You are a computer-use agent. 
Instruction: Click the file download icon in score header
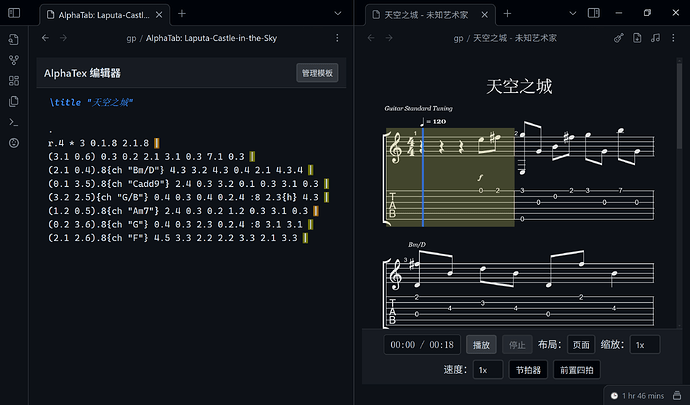click(637, 38)
